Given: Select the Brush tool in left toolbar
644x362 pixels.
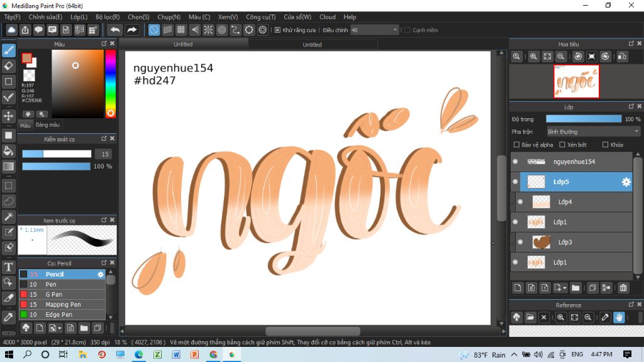Looking at the screenshot, I should click(x=9, y=50).
